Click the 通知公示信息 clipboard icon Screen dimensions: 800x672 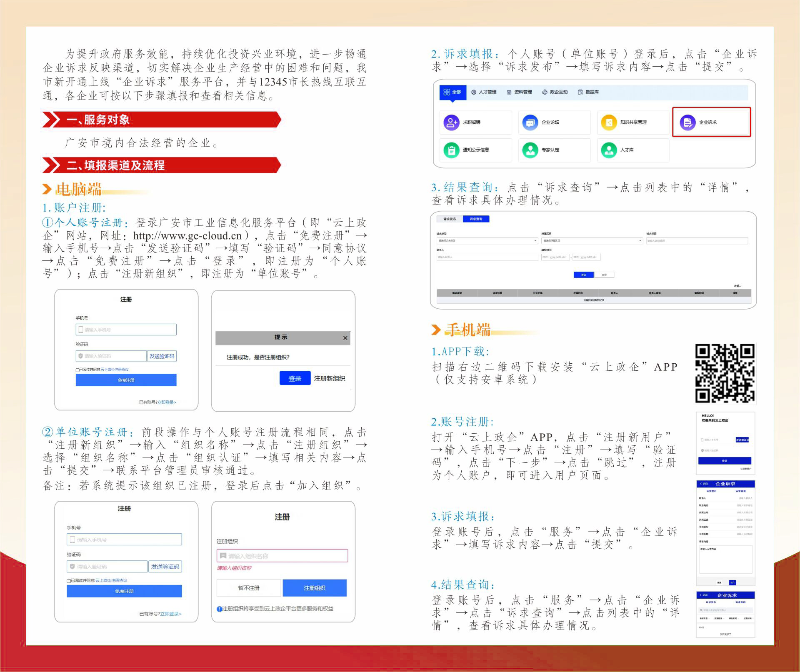pos(451,150)
